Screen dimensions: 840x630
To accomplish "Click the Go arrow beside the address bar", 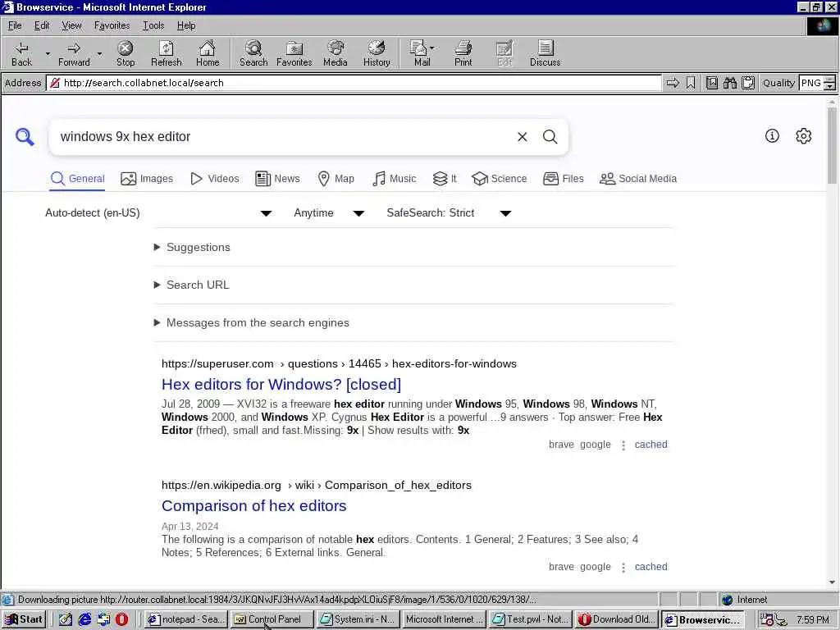I will [673, 83].
